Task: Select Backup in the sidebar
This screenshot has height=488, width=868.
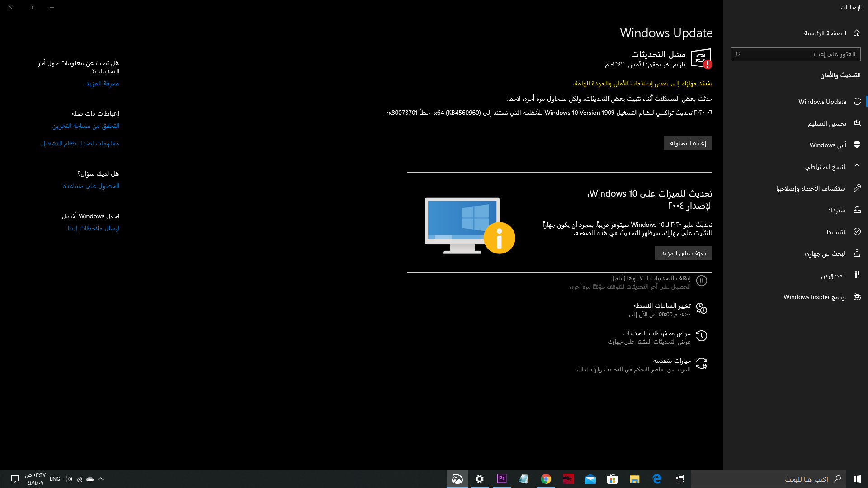Action: point(826,167)
